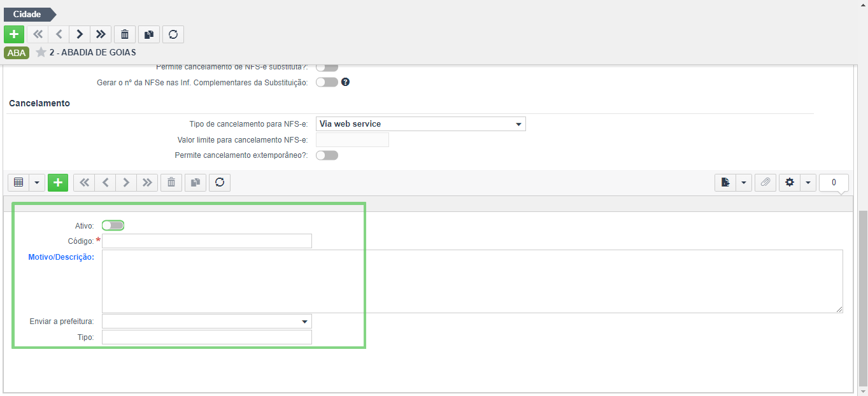The width and height of the screenshot is (868, 396).
Task: Click the Motivo/Descrição text area
Action: pos(473,281)
